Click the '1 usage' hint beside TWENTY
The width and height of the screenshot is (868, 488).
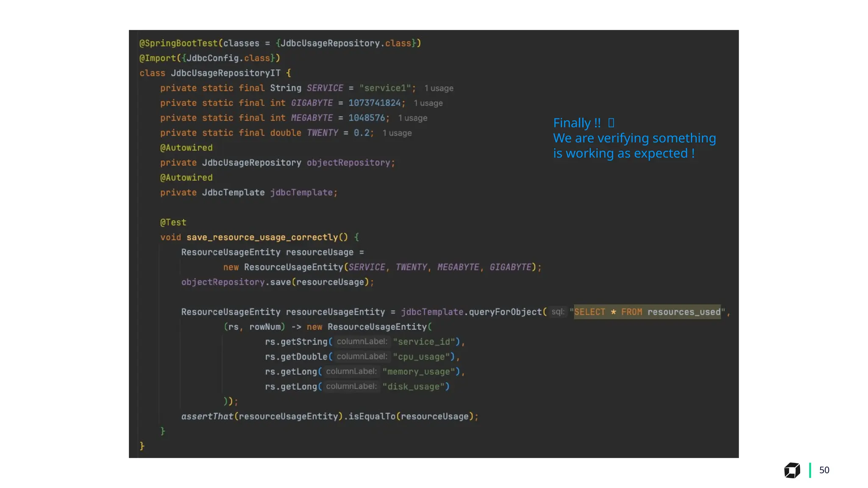pyautogui.click(x=397, y=133)
